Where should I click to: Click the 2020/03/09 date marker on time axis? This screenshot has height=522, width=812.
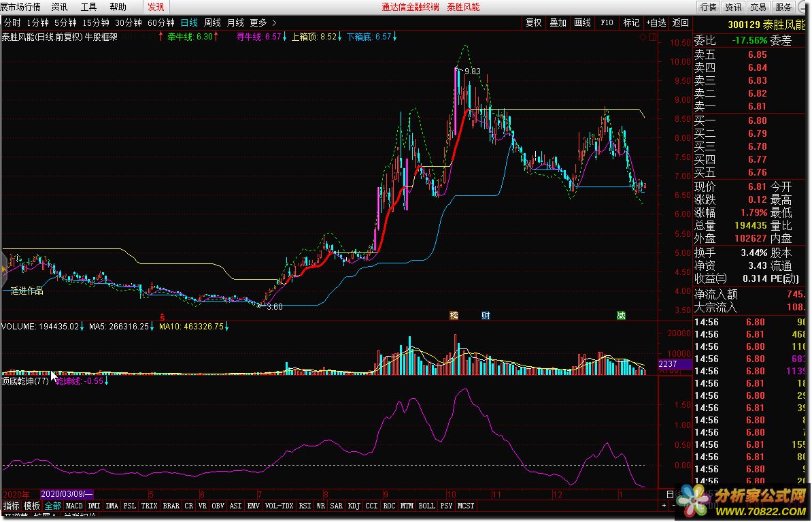67,494
